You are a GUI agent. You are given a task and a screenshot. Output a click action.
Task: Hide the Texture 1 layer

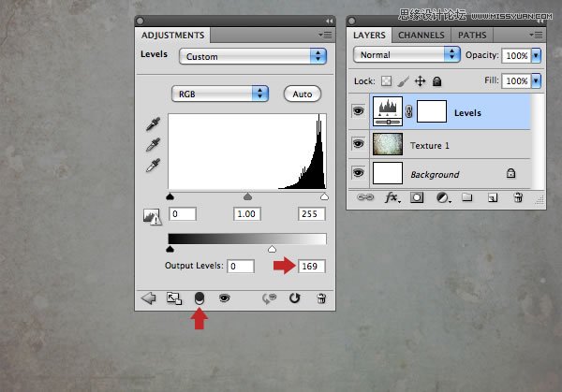point(358,144)
